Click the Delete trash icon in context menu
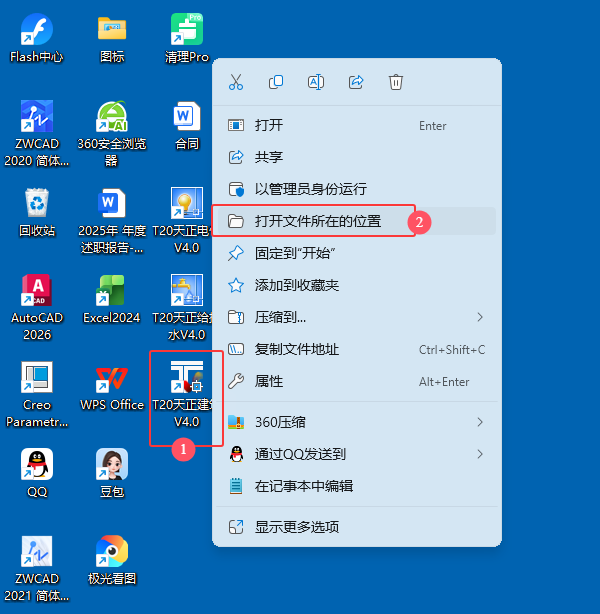The height and width of the screenshot is (614, 600). (396, 82)
